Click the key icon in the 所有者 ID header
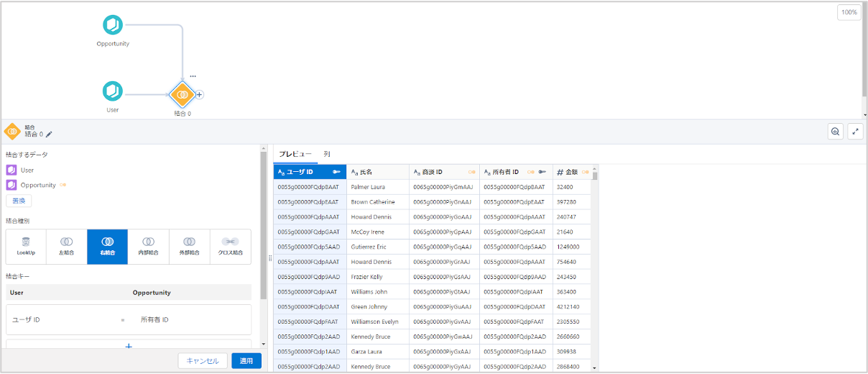This screenshot has width=868, height=374. (x=542, y=172)
